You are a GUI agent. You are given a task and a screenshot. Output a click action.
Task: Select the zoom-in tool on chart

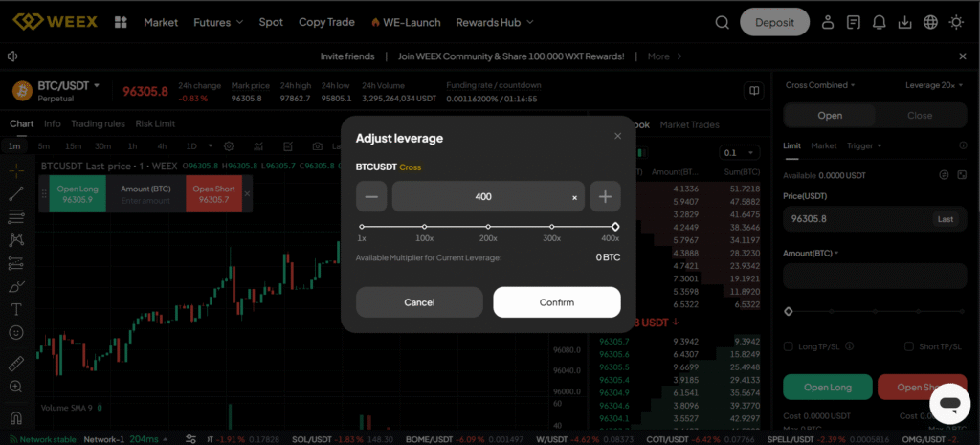[16, 387]
